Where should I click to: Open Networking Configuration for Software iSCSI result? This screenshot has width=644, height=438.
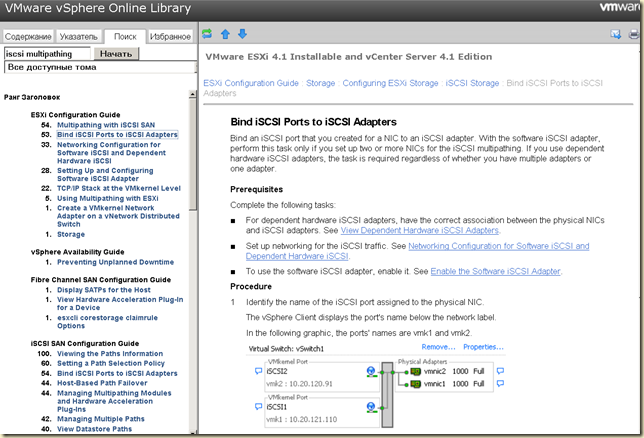click(111, 153)
